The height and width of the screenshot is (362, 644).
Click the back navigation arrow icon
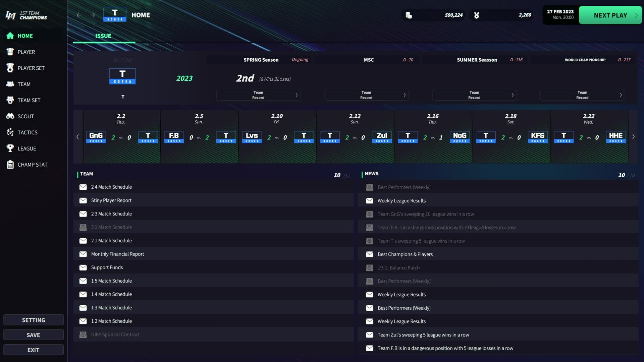point(79,15)
